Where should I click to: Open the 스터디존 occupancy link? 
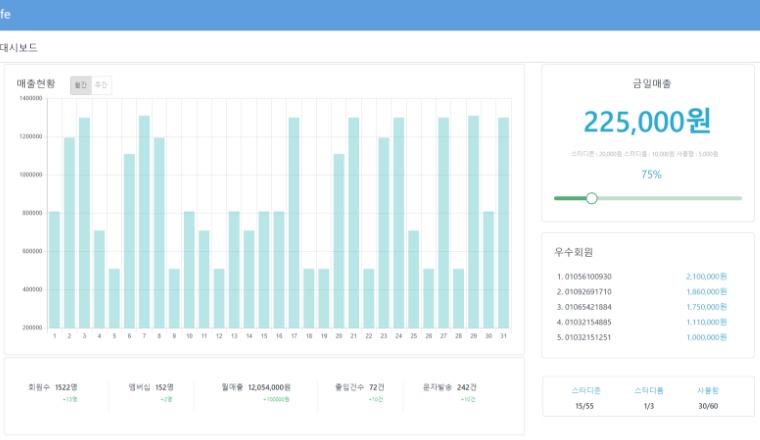pyautogui.click(x=586, y=390)
